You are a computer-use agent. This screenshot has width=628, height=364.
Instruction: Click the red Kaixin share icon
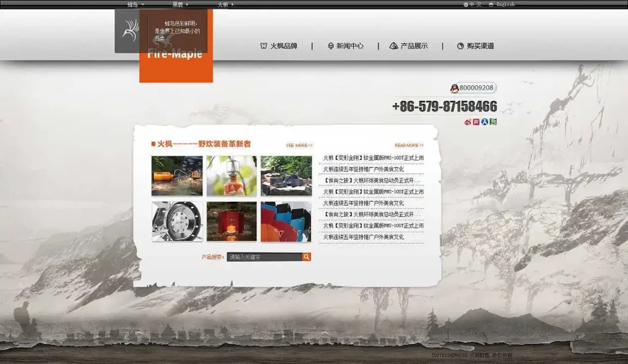476,123
